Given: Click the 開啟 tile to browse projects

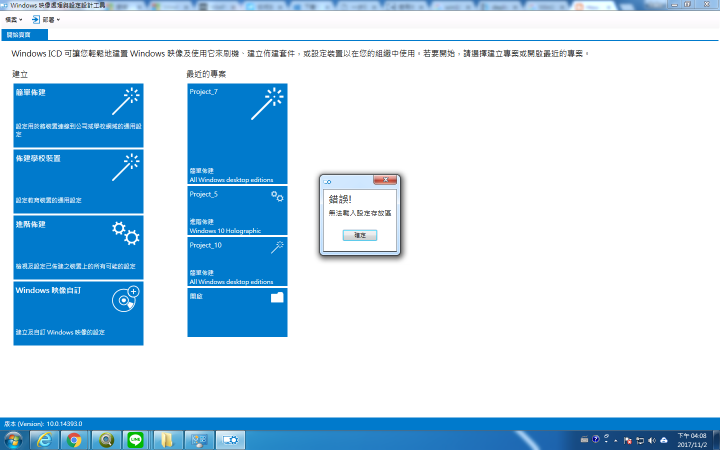Looking at the screenshot, I should [x=237, y=312].
